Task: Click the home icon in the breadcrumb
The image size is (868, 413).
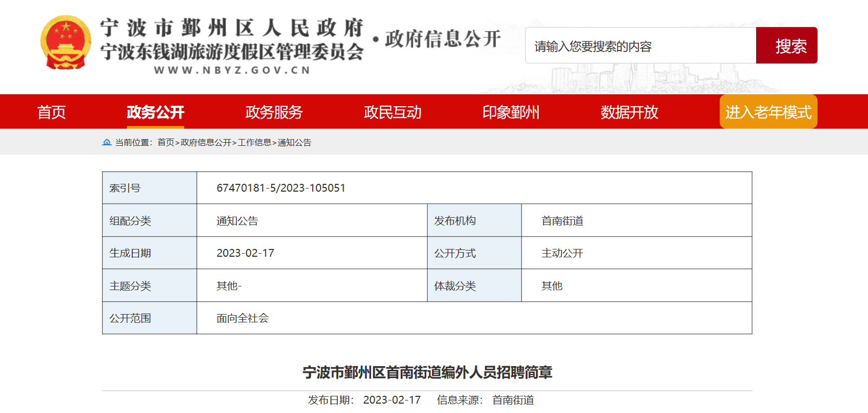Action: click(x=107, y=142)
